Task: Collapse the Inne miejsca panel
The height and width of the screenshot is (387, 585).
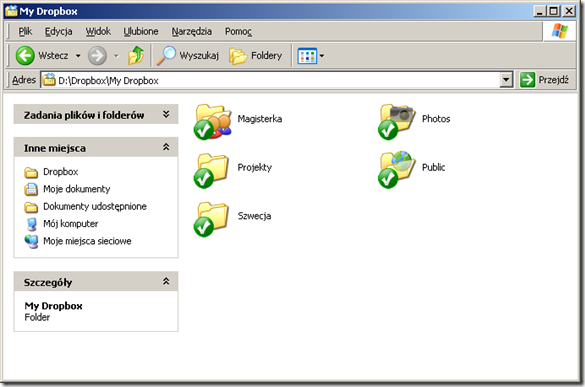Action: 166,147
